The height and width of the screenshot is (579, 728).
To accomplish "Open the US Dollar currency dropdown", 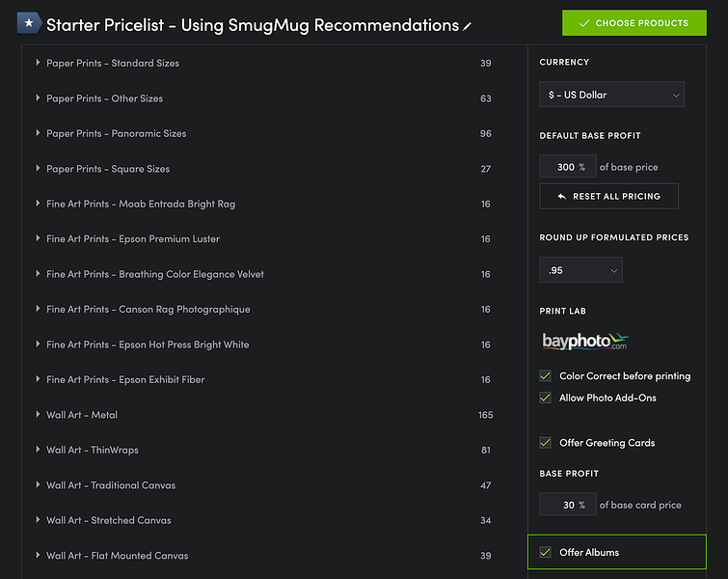I will pos(611,95).
